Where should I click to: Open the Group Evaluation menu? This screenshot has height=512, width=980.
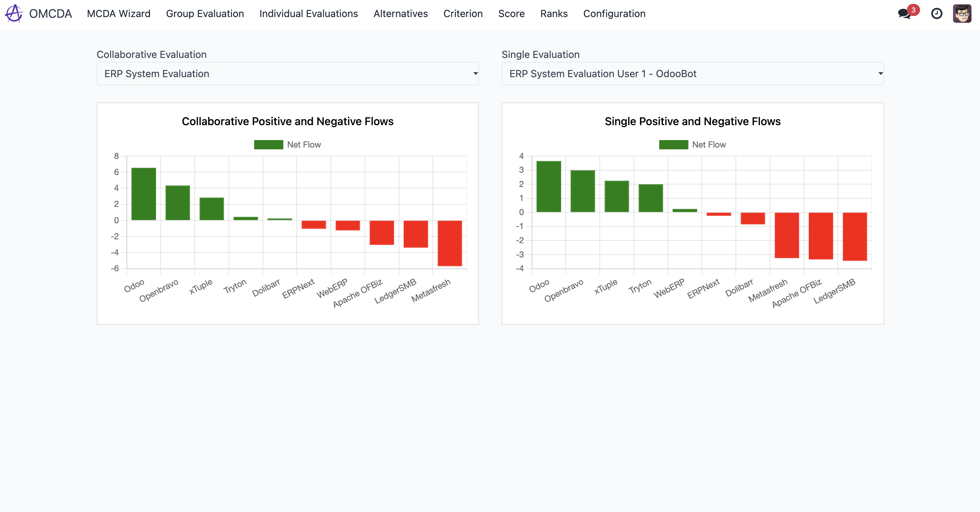[x=205, y=14]
